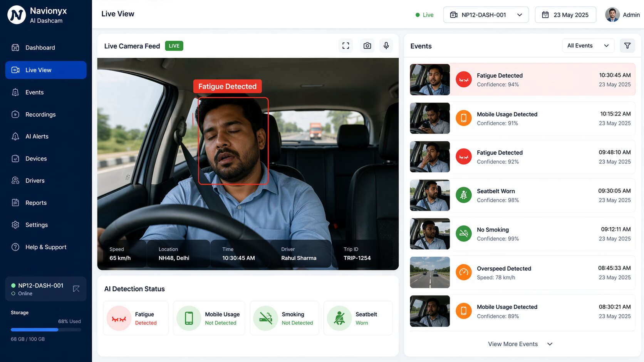Click the Devices icon in the sidebar
Image resolution: width=644 pixels, height=362 pixels.
[x=15, y=158]
